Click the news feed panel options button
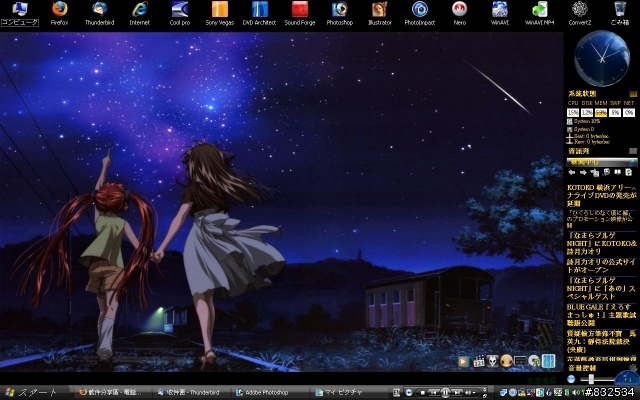640x400 pixels. [633, 151]
